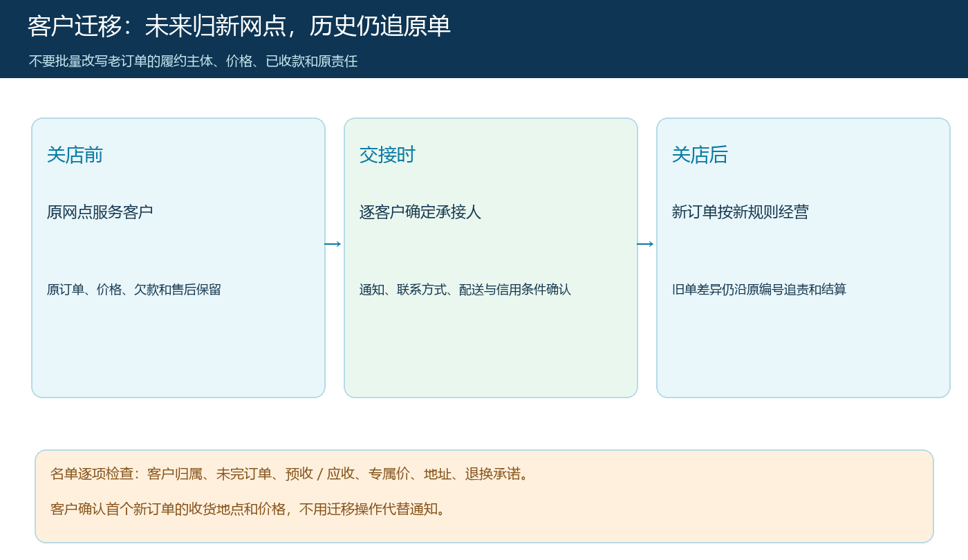
Task: Select the text 原网点服务客户
Action: tap(100, 212)
